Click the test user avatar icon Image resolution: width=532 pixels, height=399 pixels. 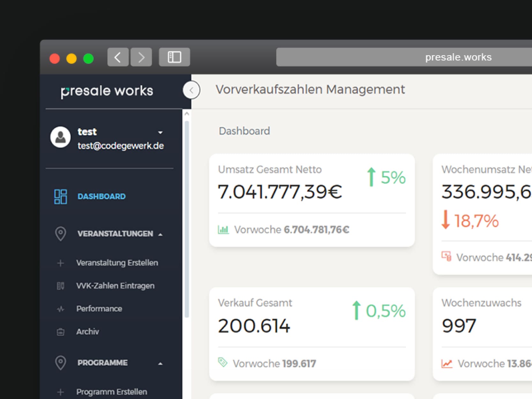click(x=60, y=137)
